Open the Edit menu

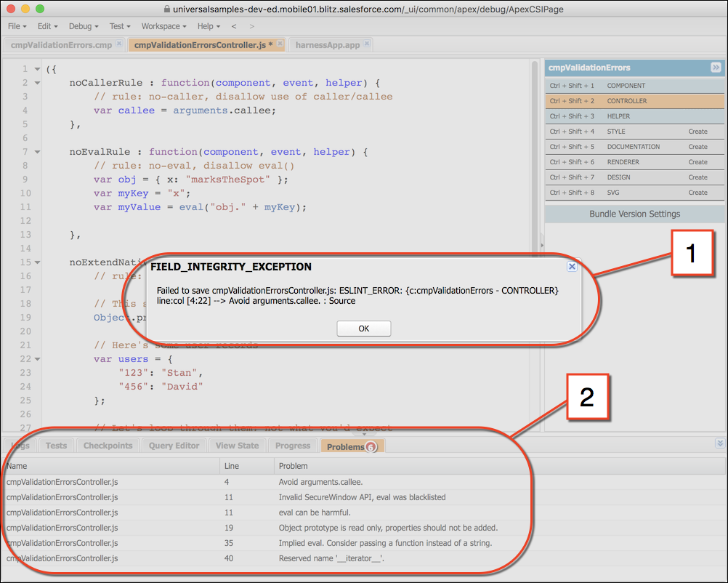click(47, 26)
